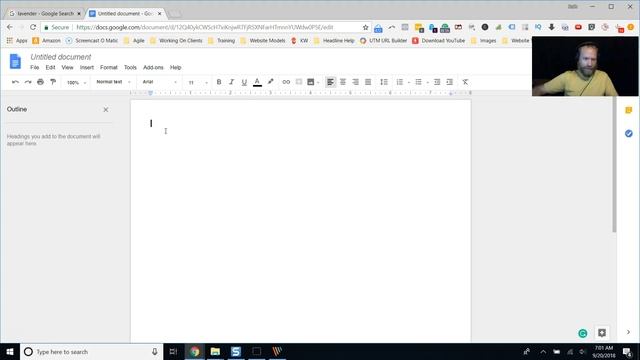This screenshot has width=640, height=360.
Task: Open the Download YouTube bookmark
Action: 438,41
